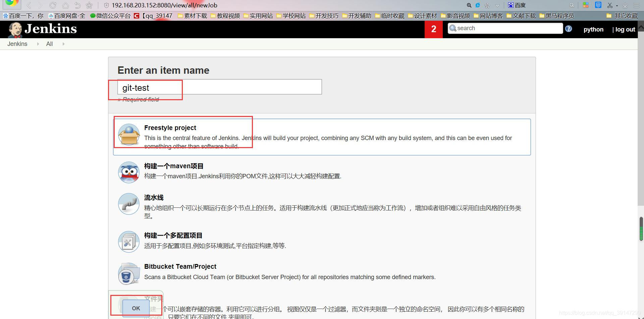Click the favorites star beside IE icon
The width and height of the screenshot is (644, 319).
(x=487, y=5)
